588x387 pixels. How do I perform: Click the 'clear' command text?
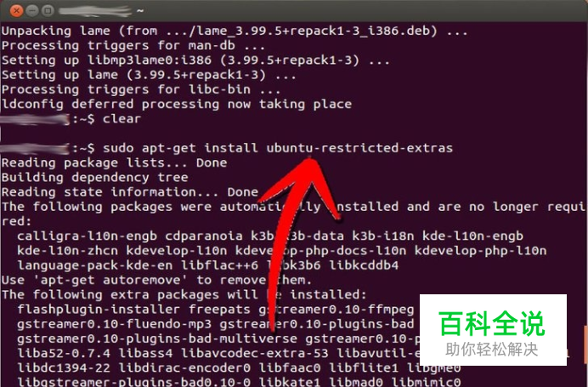122,118
